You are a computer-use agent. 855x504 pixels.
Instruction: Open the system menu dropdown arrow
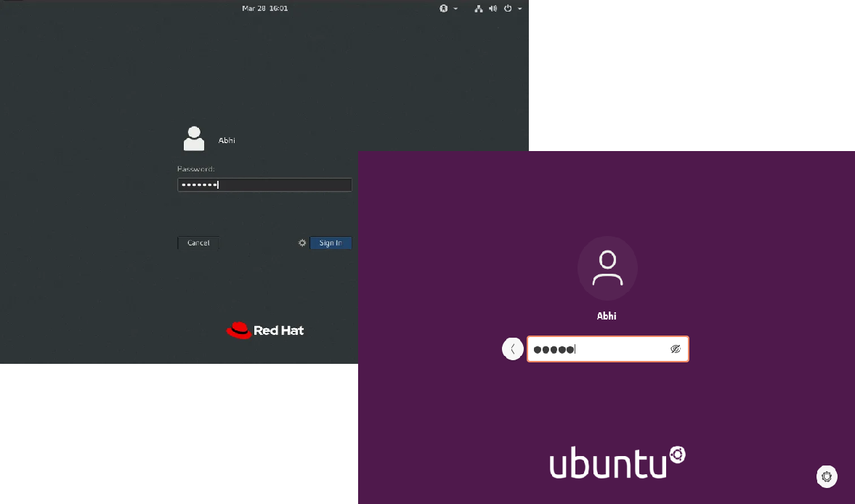point(520,9)
